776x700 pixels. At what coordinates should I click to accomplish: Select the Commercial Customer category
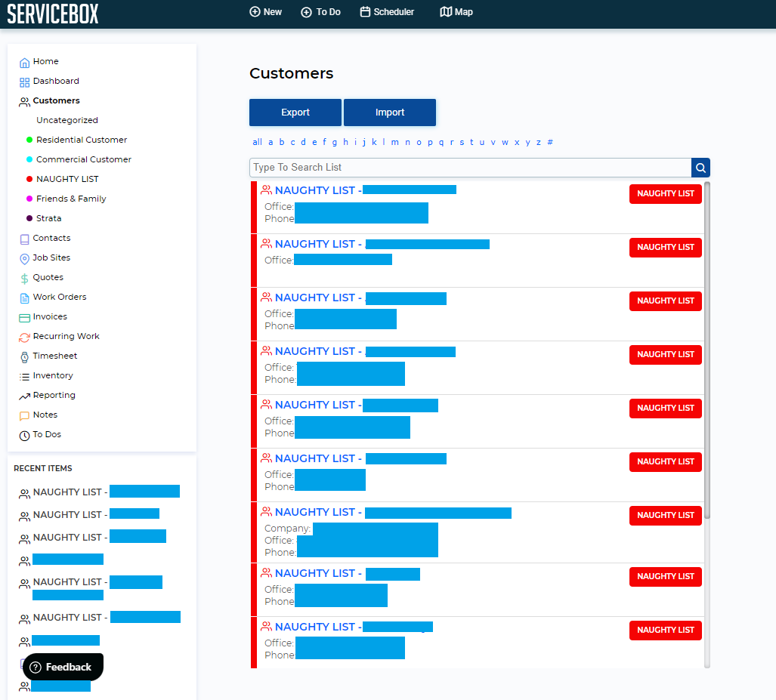(84, 159)
